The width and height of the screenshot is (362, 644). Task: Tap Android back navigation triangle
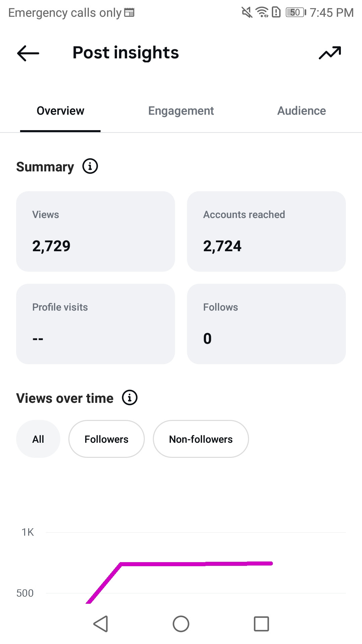(101, 624)
